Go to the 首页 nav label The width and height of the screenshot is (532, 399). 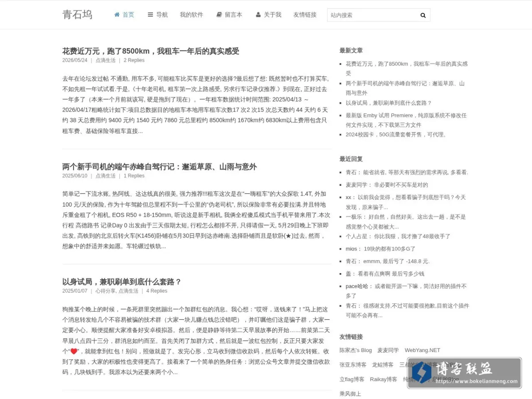click(128, 15)
